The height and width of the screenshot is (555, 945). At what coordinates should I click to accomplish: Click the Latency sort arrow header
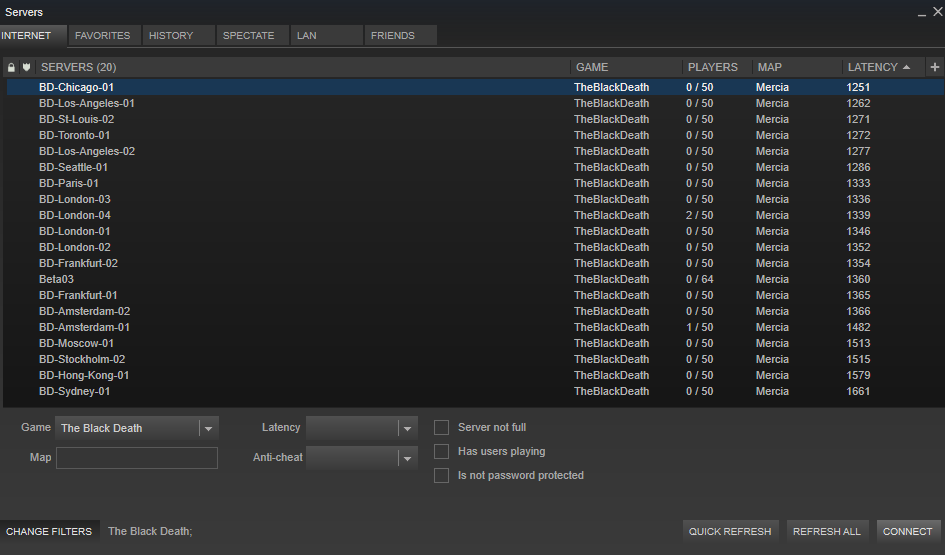[x=906, y=67]
